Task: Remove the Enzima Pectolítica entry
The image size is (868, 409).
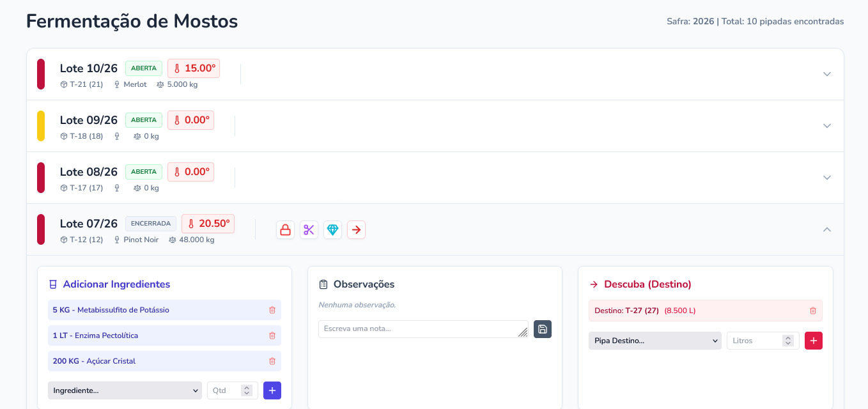Action: click(x=272, y=336)
